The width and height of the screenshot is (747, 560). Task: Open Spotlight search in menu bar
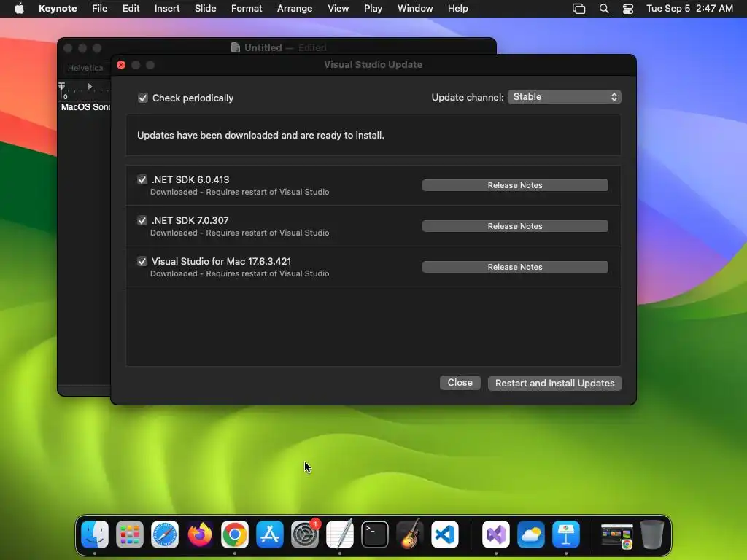click(x=604, y=9)
